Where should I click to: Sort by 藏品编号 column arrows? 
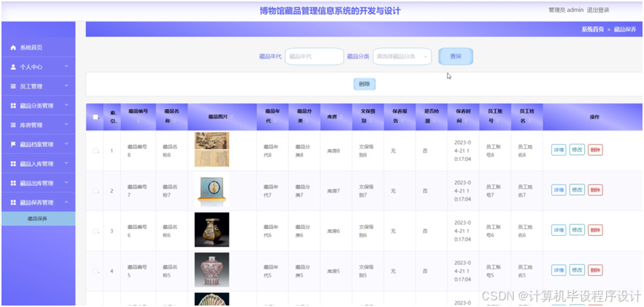[x=139, y=121]
